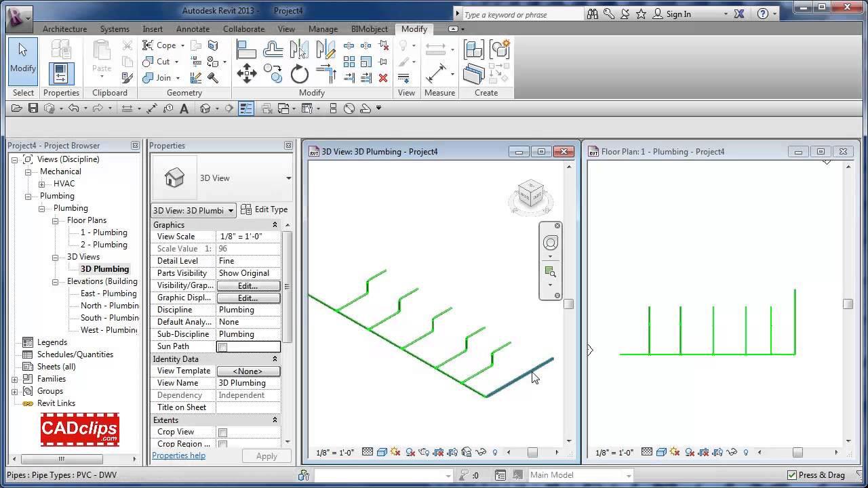Click Detail Level icon in Floor Plan view bar
The image size is (868, 488).
647,452
